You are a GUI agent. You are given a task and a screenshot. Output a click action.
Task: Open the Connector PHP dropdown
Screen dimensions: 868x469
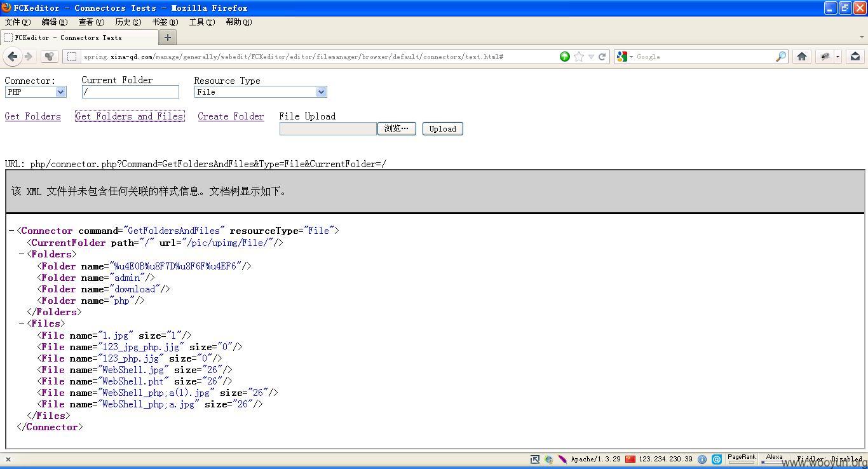click(36, 92)
